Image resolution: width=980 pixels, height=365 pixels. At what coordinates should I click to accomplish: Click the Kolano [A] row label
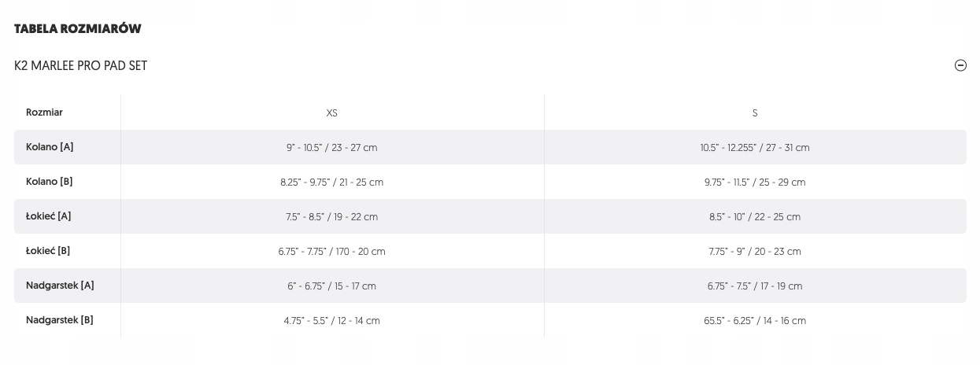coord(50,147)
